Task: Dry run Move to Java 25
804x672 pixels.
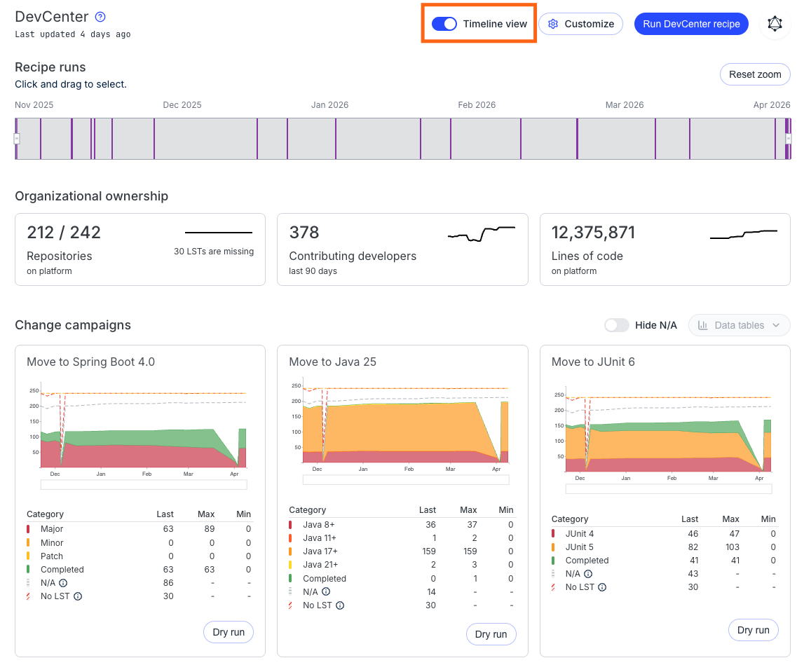Action: (x=491, y=634)
